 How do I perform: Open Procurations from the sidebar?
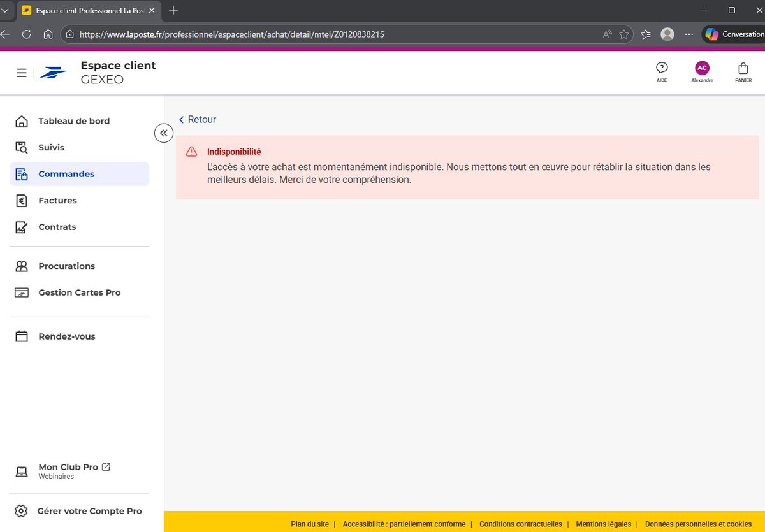coord(66,266)
